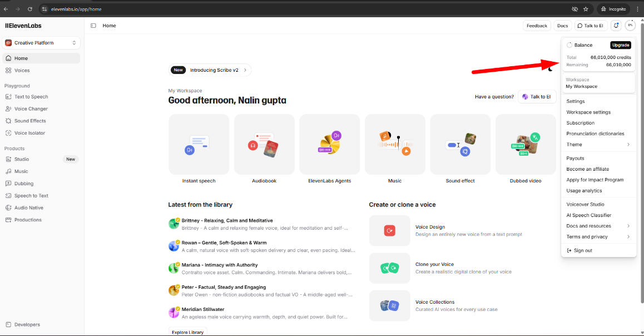Screen dimensions: 644x336
Task: Expand the Creative Platform switcher
Action: click(41, 43)
